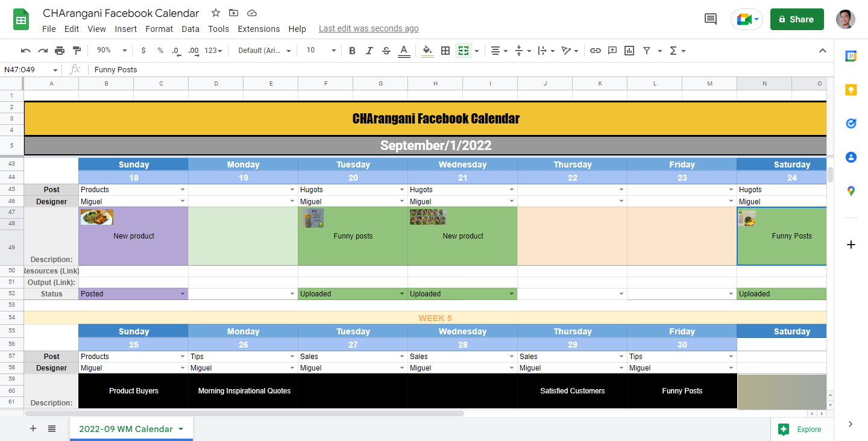Start a Google Meet call
Image resolution: width=868 pixels, height=441 pixels.
click(x=747, y=19)
